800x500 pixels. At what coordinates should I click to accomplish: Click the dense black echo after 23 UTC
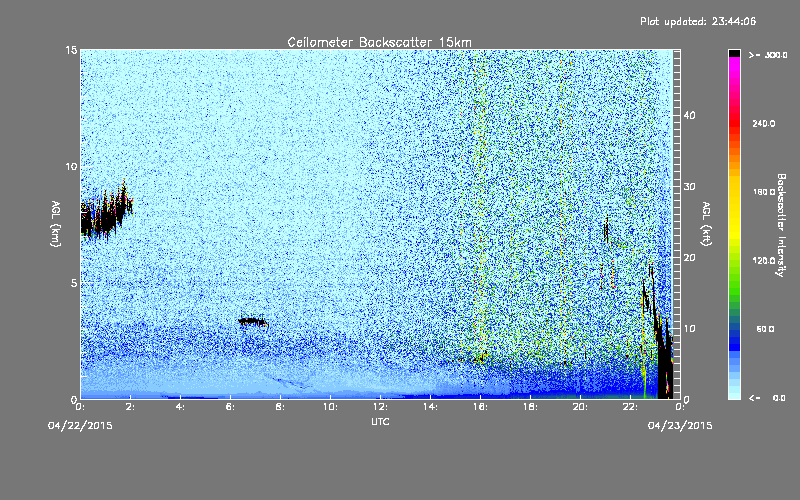pos(664,357)
